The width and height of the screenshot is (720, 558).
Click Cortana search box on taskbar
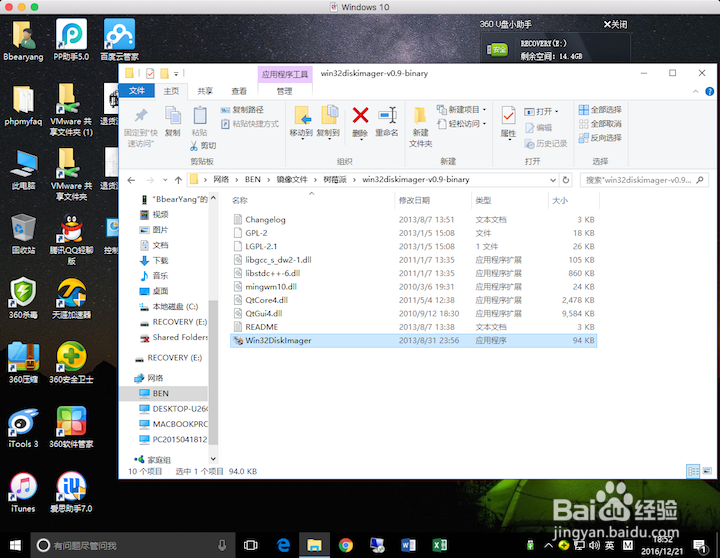click(x=132, y=545)
